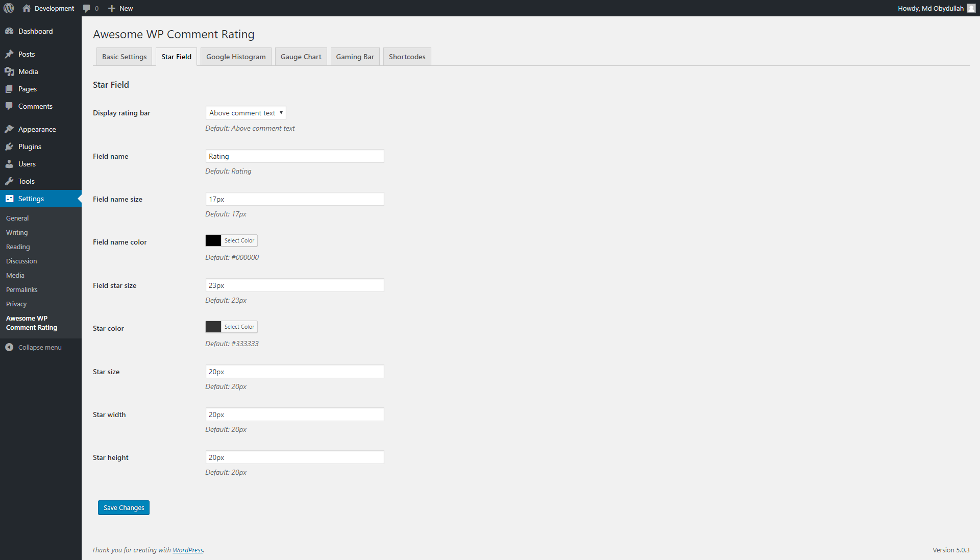Click the Tools wrench icon
980x560 pixels.
click(x=10, y=181)
